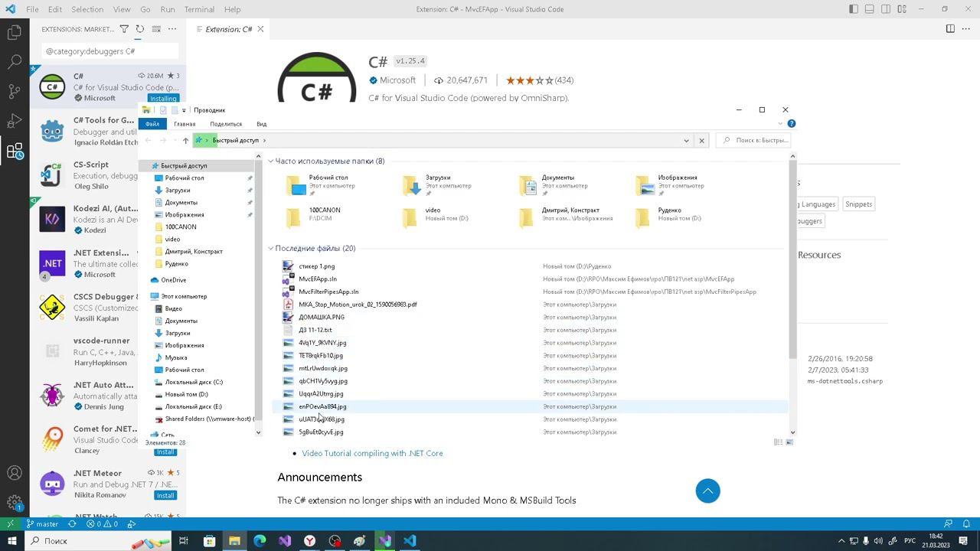Click the master branch in status bar
980x551 pixels.
point(42,524)
